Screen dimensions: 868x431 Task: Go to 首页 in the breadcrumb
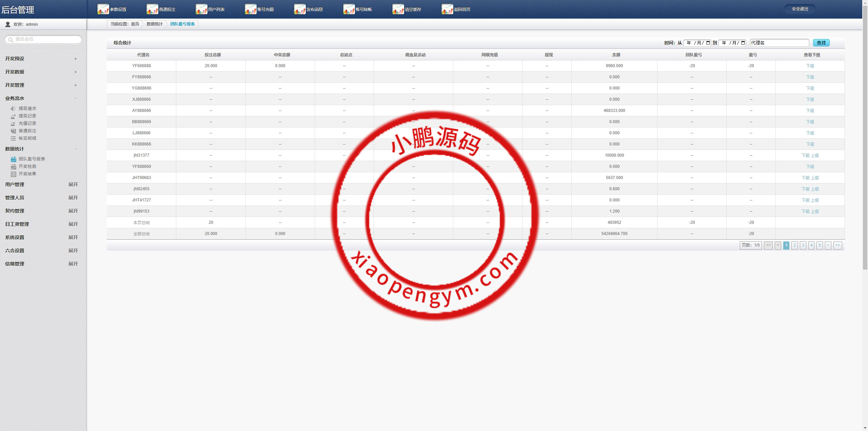tap(135, 24)
